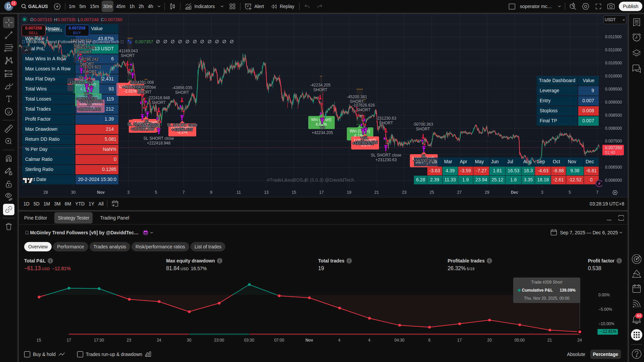Click the GALAUS symbol search field

point(38,6)
